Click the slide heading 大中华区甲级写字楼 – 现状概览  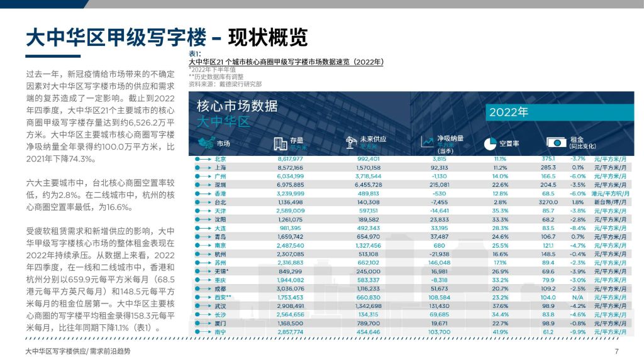[x=166, y=37]
